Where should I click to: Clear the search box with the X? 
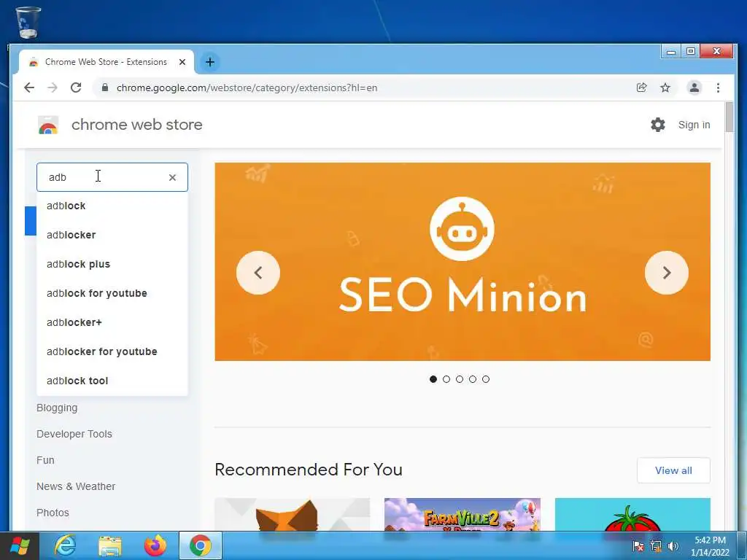point(172,177)
